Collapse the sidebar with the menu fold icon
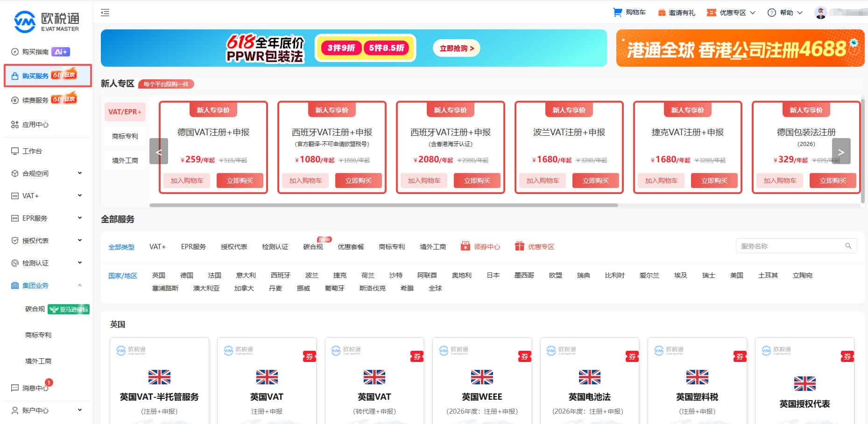868x424 pixels. pyautogui.click(x=105, y=13)
